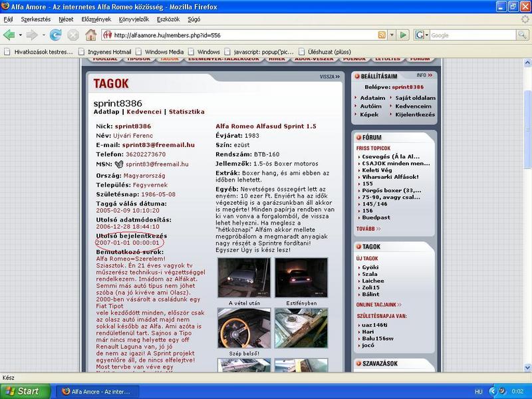This screenshot has height=399, width=532.
Task: Click the green Go arrow button
Action: [403, 35]
